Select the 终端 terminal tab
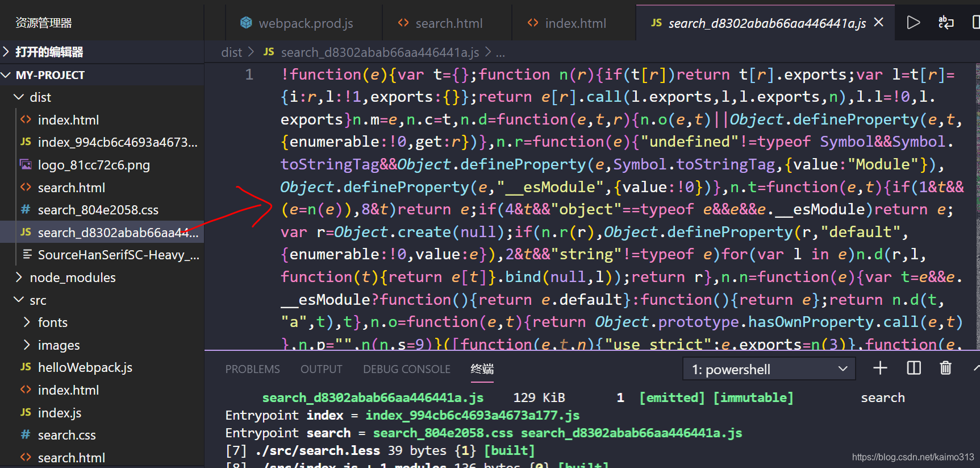The width and height of the screenshot is (980, 468). [x=482, y=369]
